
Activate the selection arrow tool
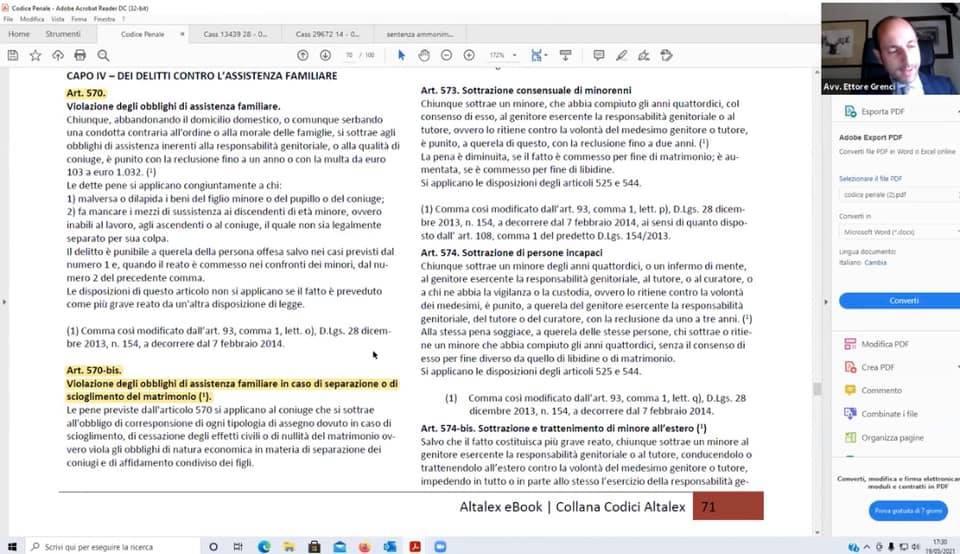401,55
